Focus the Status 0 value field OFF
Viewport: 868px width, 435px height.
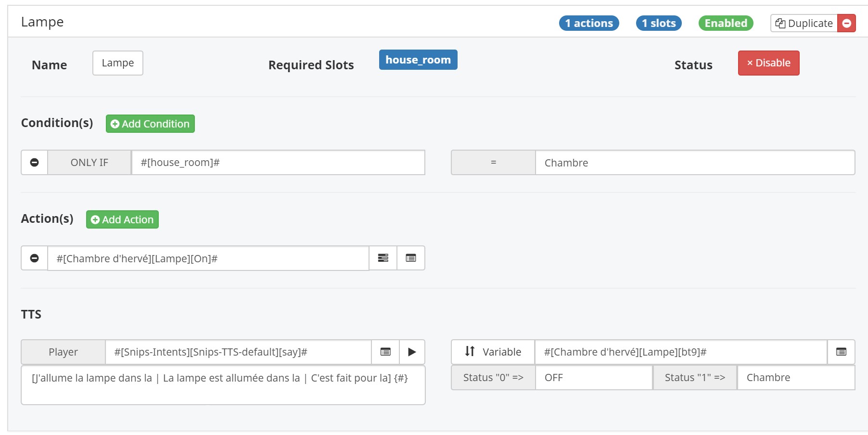pos(594,378)
